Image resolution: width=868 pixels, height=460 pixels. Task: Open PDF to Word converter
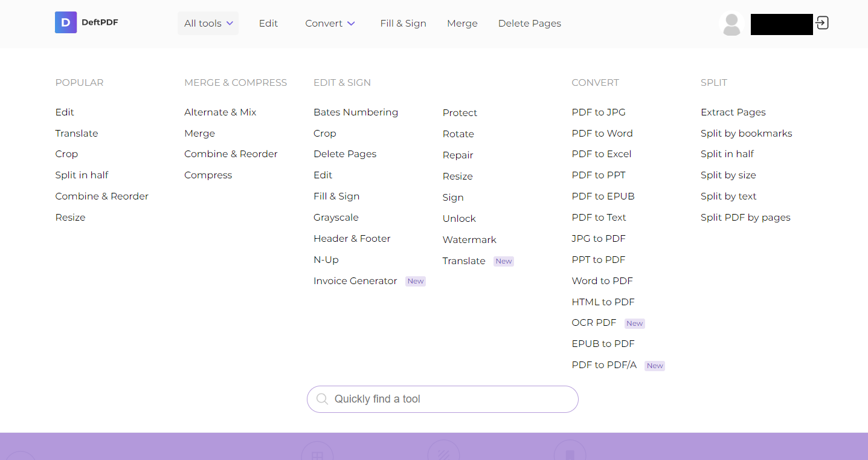tap(602, 133)
